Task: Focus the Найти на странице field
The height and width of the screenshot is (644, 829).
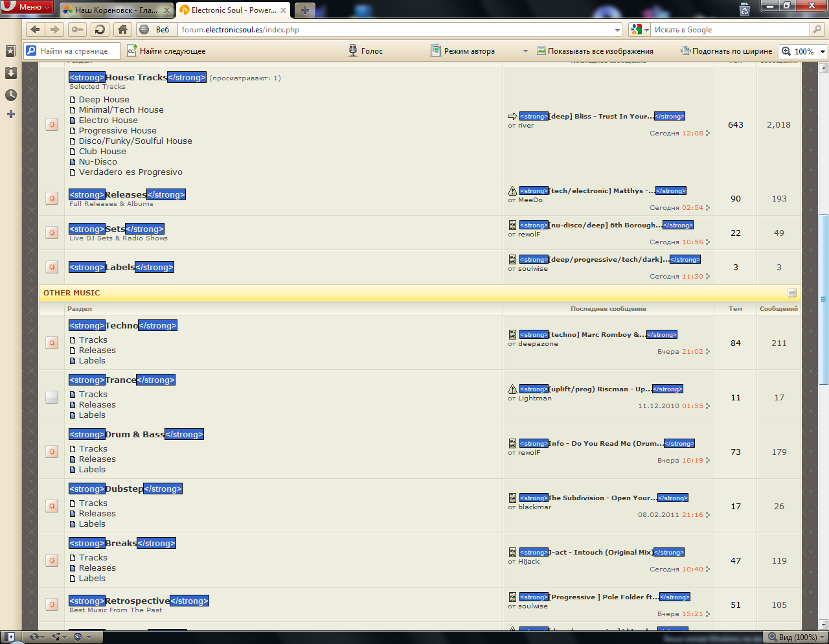Action: pos(72,51)
